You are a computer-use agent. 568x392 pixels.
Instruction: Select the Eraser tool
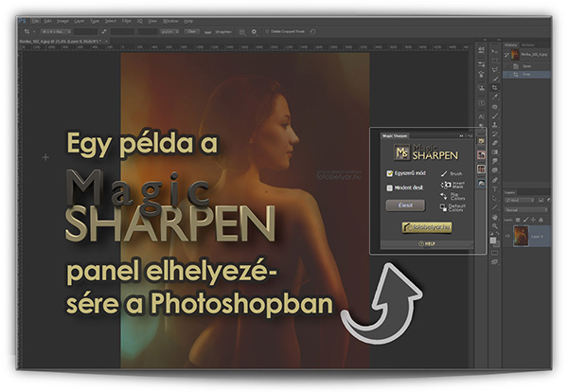pos(494,143)
